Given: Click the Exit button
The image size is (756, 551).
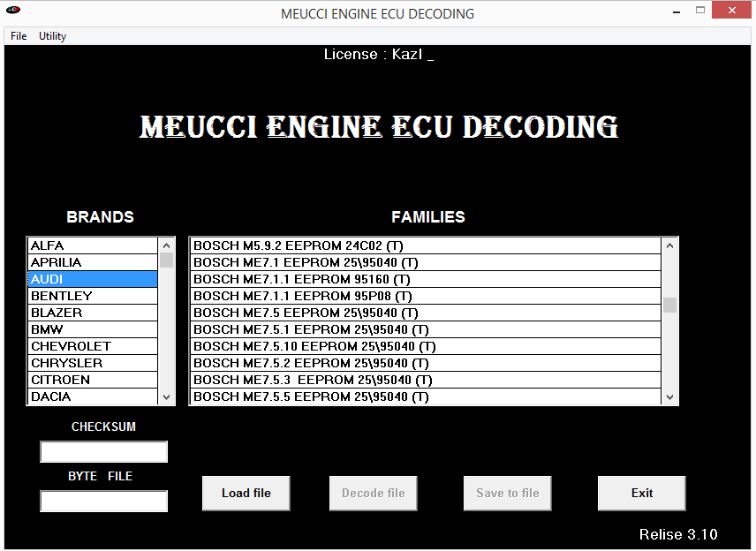Looking at the screenshot, I should (642, 493).
